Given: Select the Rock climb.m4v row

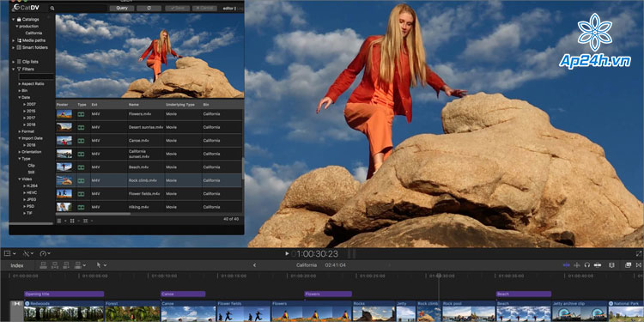Looking at the screenshot, I should (x=149, y=180).
